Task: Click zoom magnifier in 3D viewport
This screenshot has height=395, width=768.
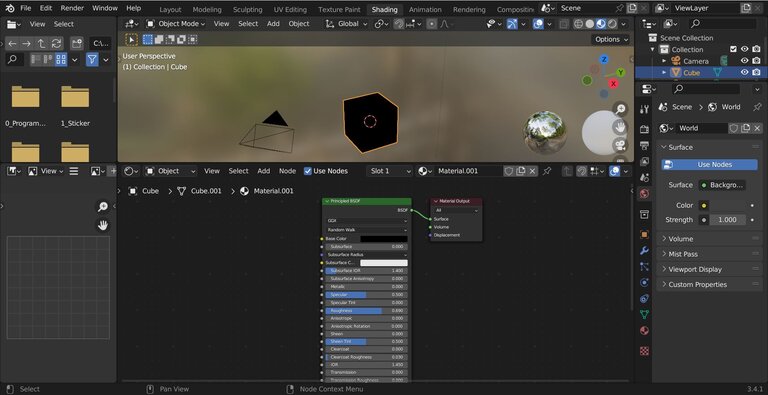Action: [621, 109]
